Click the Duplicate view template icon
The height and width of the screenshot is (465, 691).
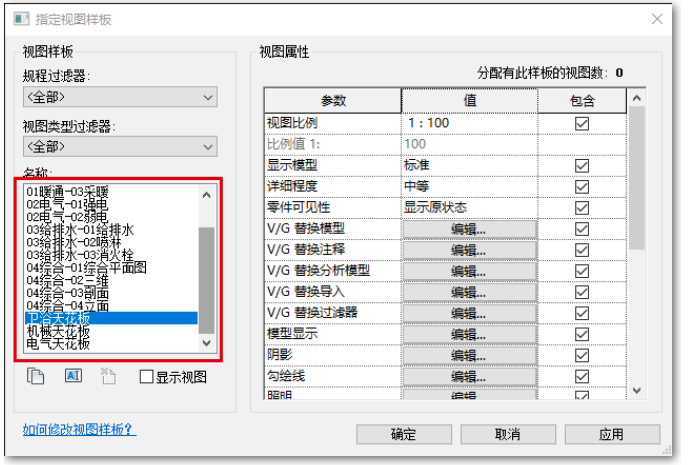(x=36, y=376)
